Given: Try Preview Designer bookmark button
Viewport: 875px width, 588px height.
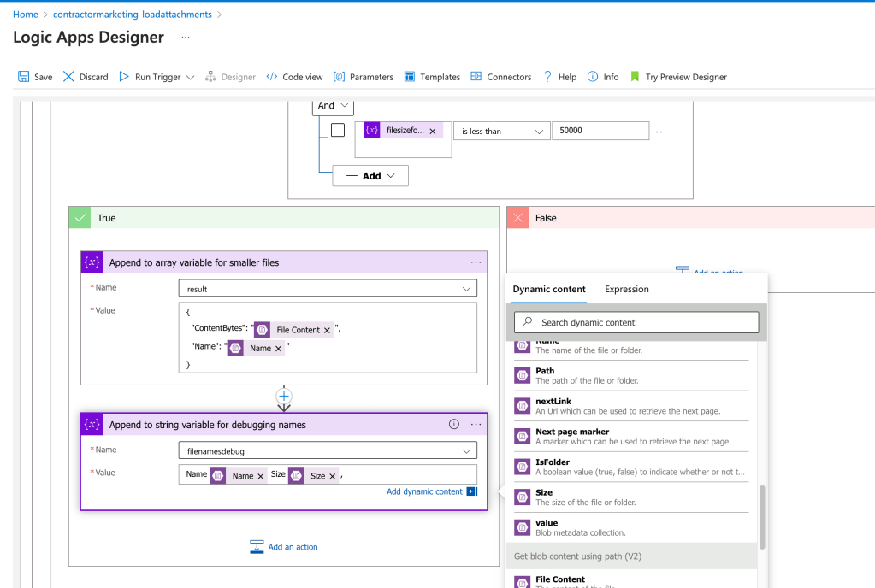Looking at the screenshot, I should point(678,77).
